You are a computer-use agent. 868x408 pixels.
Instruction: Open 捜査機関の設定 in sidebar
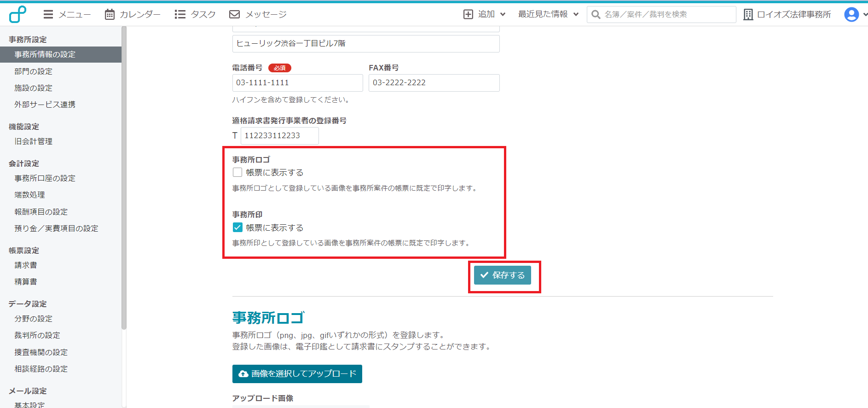(41, 352)
